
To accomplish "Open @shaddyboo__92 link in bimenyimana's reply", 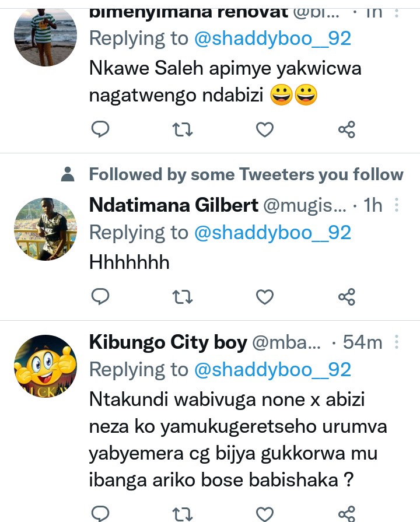I will tap(272, 38).
